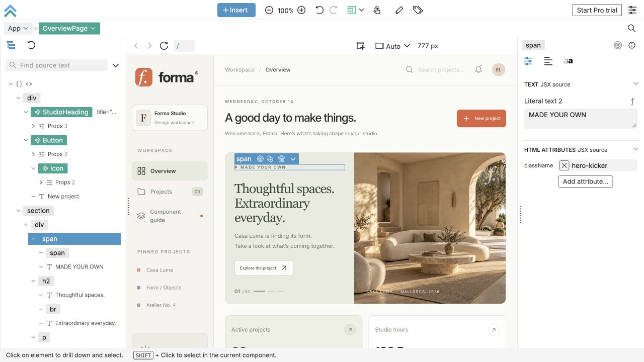Activate the interact hand pointer tool
644x362 pixels.
(x=377, y=10)
